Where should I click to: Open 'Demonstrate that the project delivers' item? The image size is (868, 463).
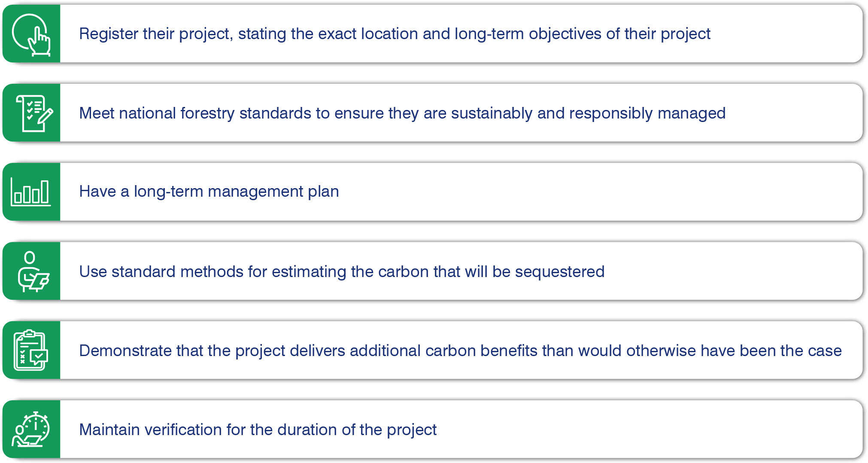tap(460, 351)
